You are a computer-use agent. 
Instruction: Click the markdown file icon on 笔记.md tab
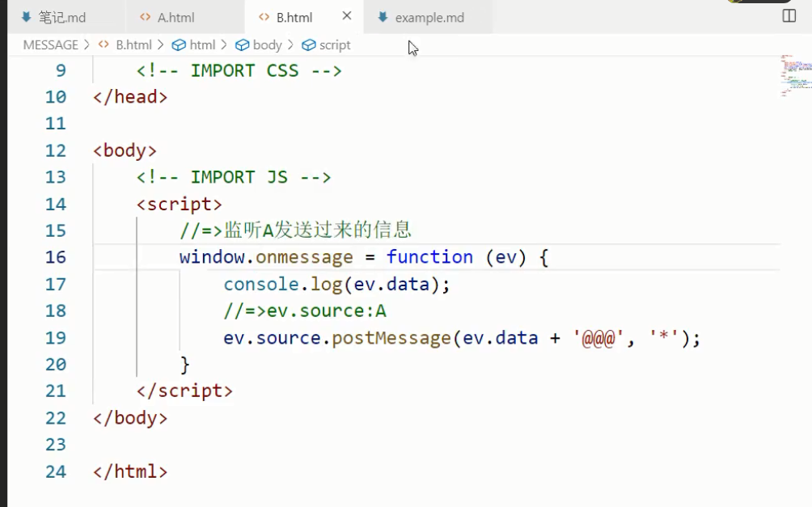coord(27,17)
